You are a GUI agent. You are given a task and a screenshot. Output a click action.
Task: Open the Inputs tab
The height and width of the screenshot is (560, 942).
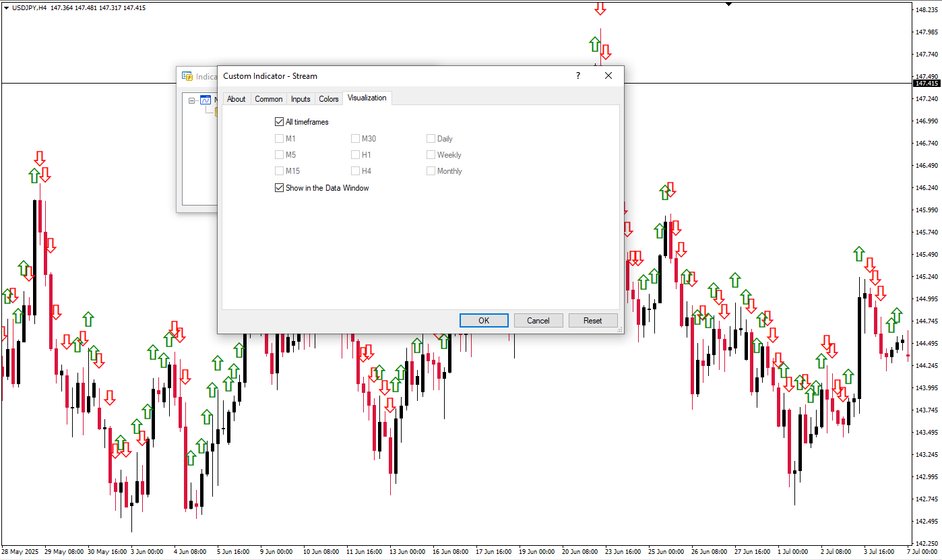click(x=301, y=99)
